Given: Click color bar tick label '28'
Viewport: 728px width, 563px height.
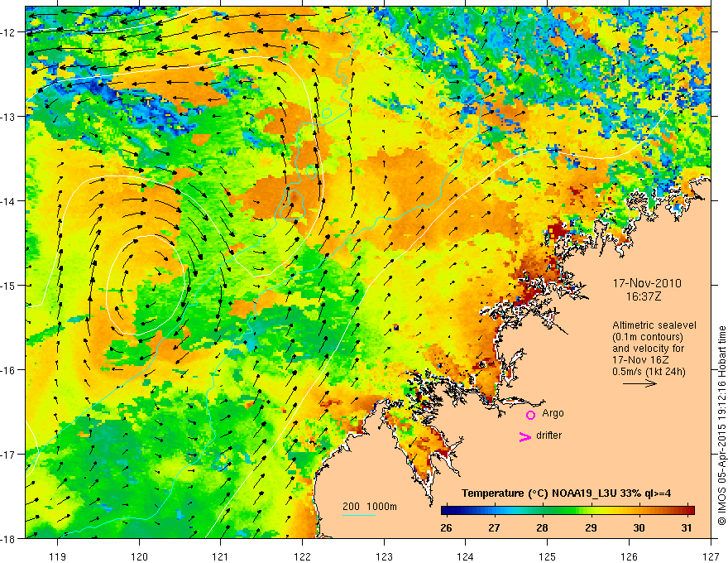Looking at the screenshot, I should [543, 527].
